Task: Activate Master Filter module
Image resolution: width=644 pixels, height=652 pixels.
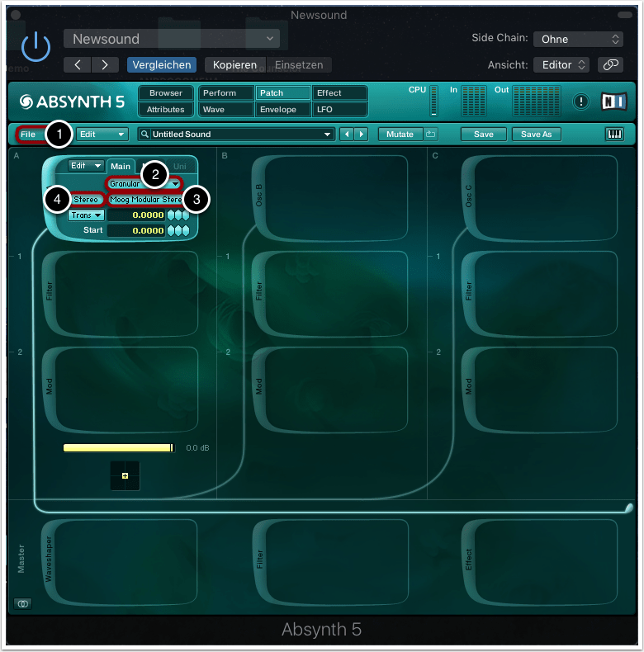Action: pyautogui.click(x=330, y=562)
